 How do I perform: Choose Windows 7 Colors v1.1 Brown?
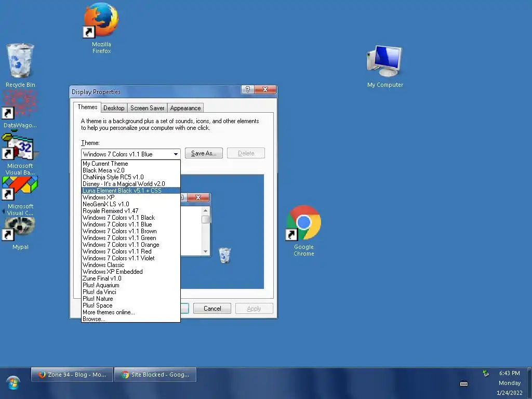tap(130, 231)
